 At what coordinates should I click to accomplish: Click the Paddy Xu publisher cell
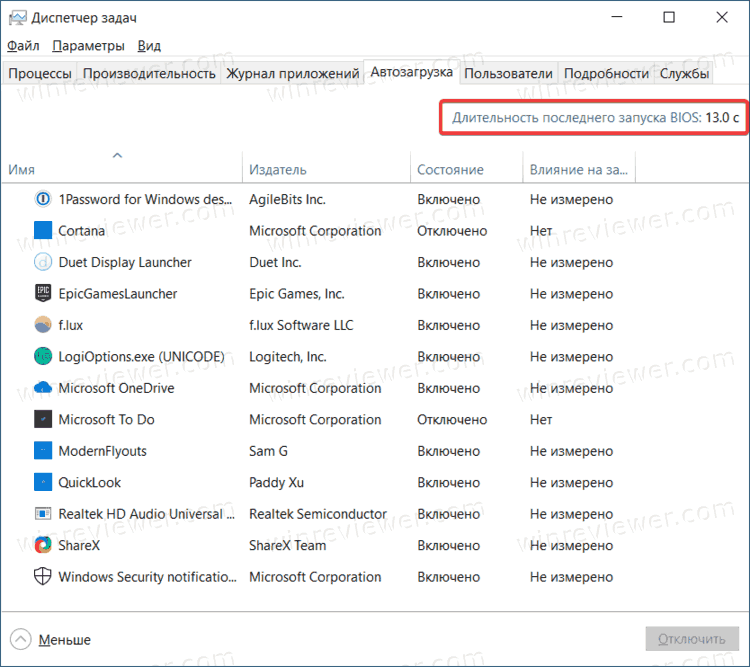point(276,482)
